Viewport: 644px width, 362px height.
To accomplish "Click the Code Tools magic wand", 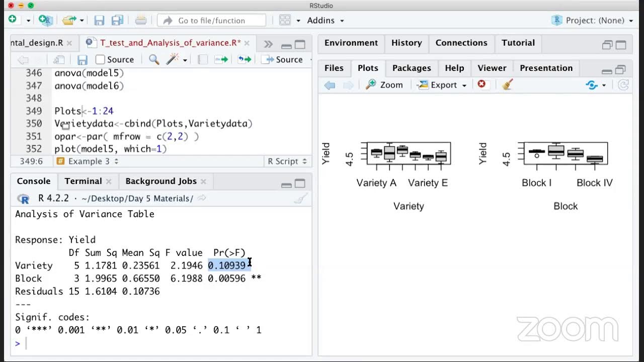I will (173, 59).
